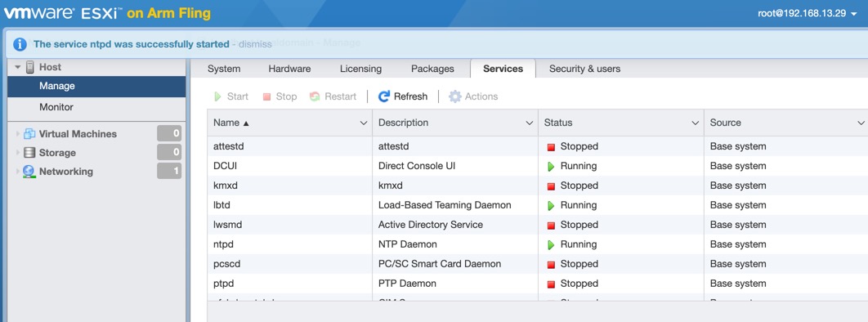
Task: Collapse the Host tree node
Action: coord(17,67)
